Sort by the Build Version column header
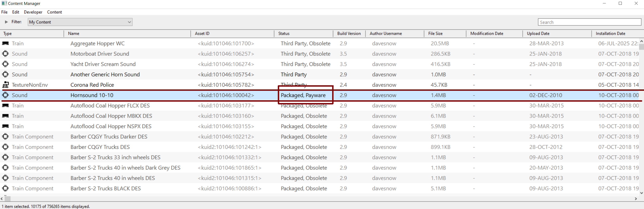The height and width of the screenshot is (209, 644). pos(349,34)
